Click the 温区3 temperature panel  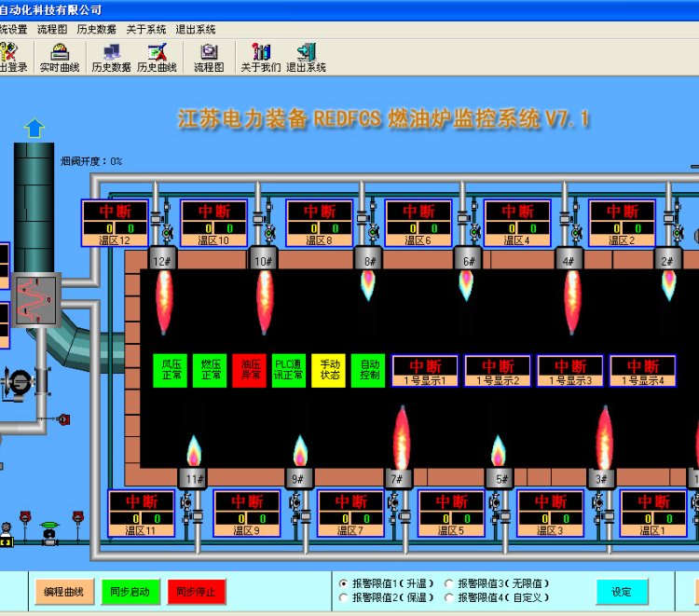(x=550, y=513)
